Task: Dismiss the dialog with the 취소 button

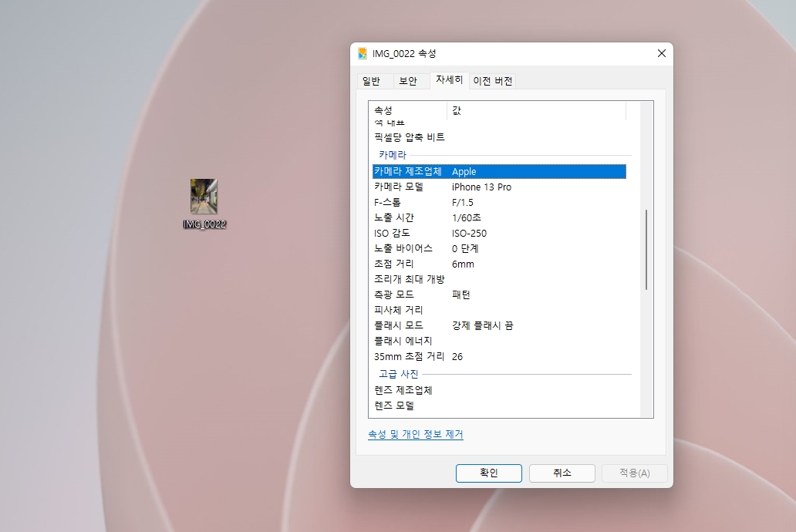Action: [562, 473]
